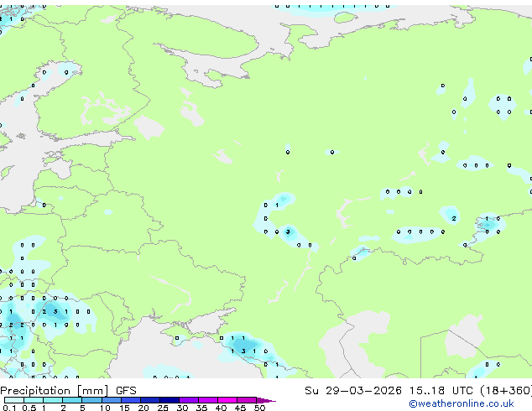Open the weatheronline.co.uk copyright link
The width and height of the screenshot is (532, 411).
461,403
